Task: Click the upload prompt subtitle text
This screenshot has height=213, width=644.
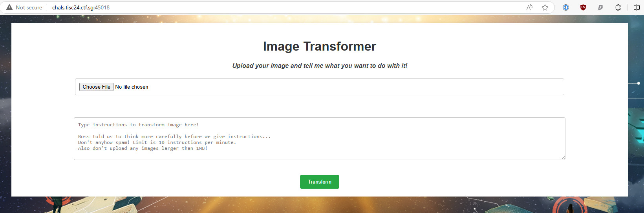Action: point(319,66)
